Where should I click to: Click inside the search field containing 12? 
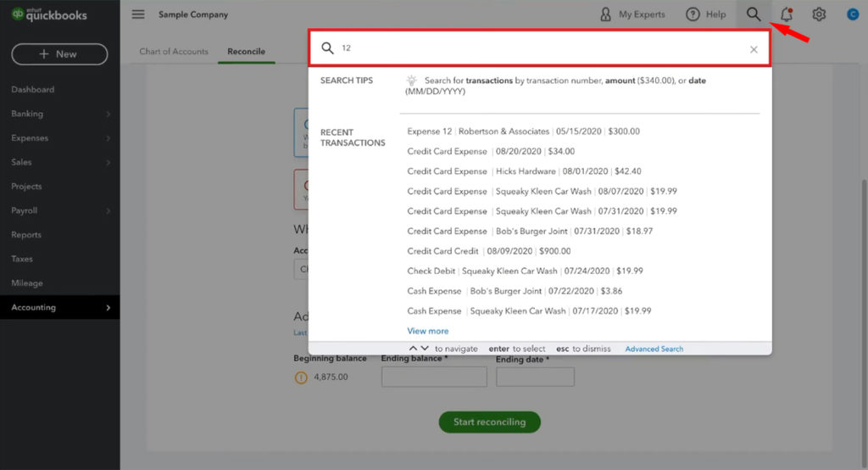pos(540,48)
